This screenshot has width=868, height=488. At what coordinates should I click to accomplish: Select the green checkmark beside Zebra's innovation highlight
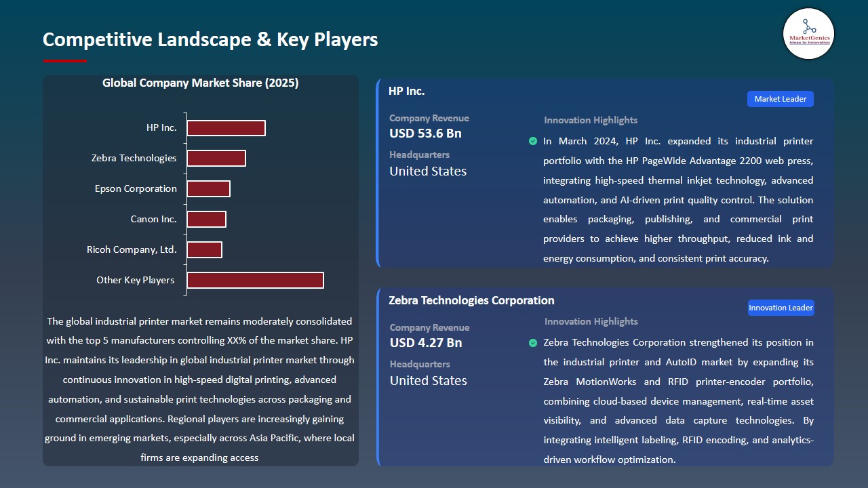(533, 343)
